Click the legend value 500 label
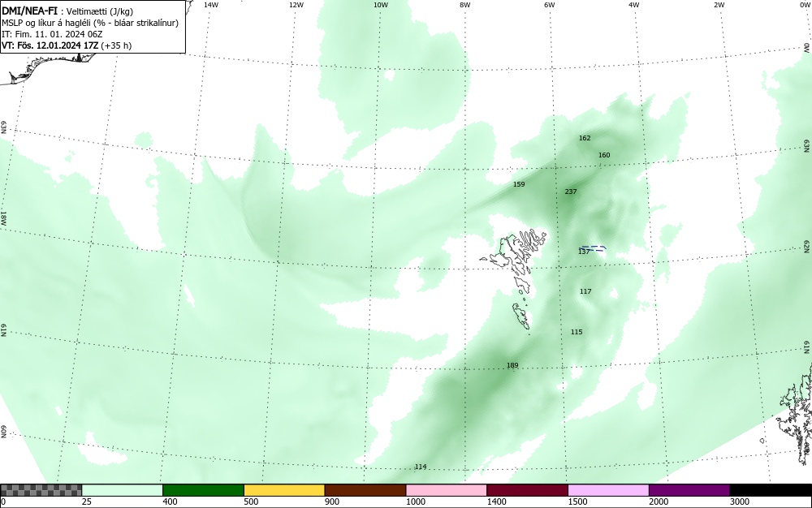This screenshot has height=508, width=812. (251, 502)
